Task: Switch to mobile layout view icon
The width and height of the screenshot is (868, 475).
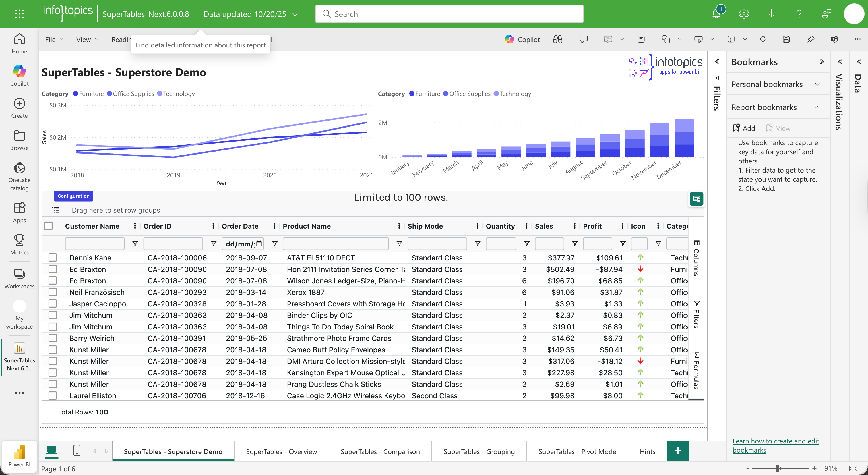Action: pos(77,450)
